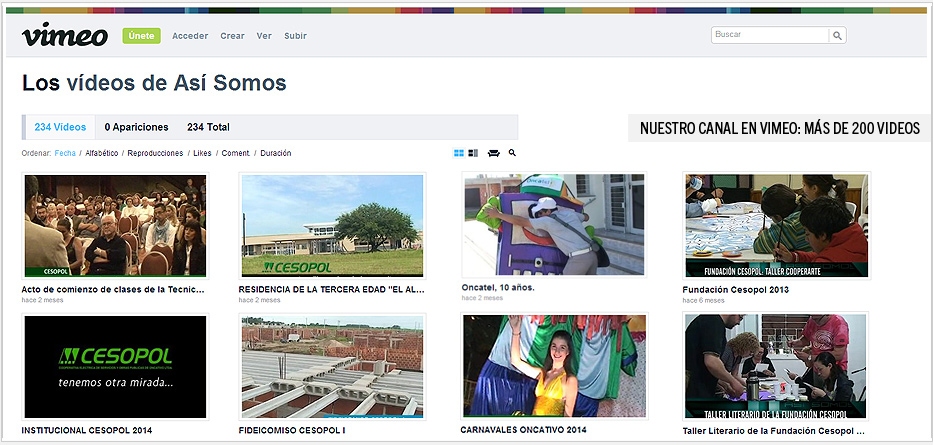933x445 pixels.
Task: Sort videos by Coment.
Action: coord(236,153)
